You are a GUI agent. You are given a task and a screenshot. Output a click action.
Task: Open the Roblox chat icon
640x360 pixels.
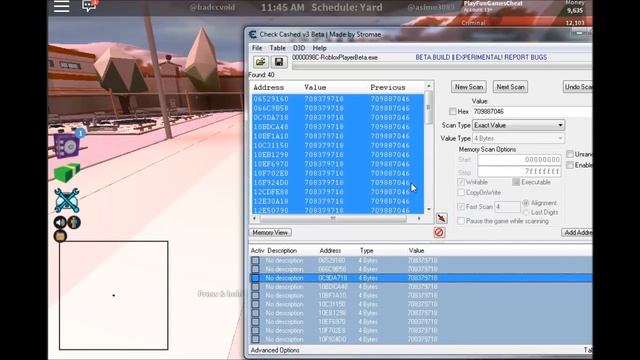pos(89,6)
